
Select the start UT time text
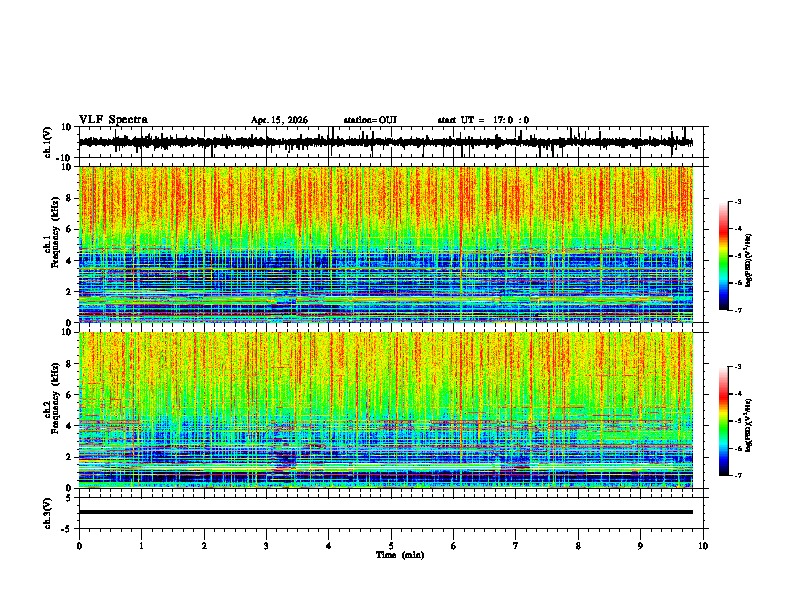(483, 120)
